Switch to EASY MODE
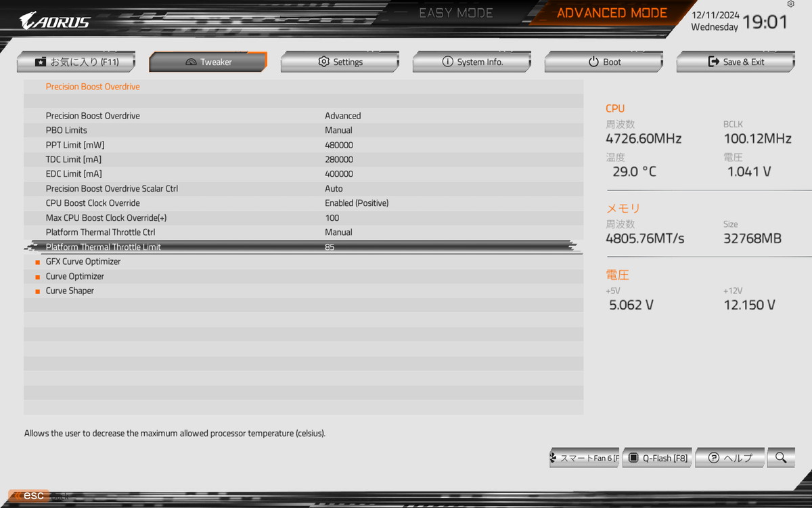812x508 pixels. tap(456, 13)
